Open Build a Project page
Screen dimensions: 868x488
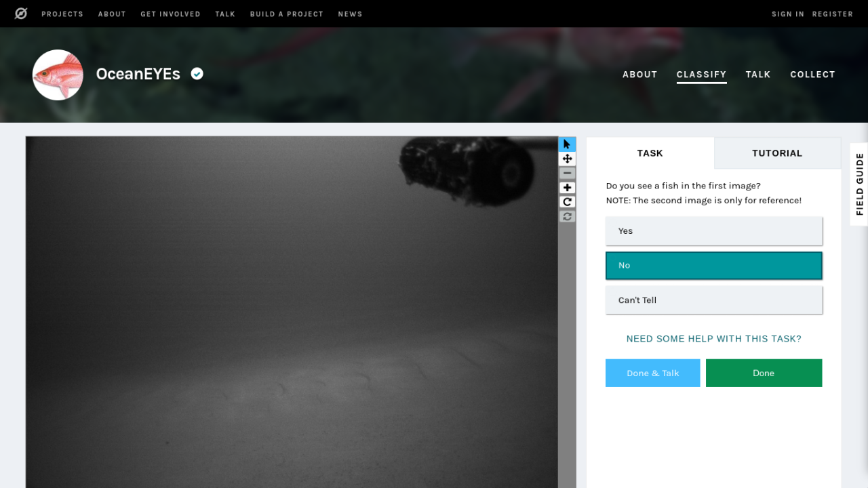tap(286, 14)
